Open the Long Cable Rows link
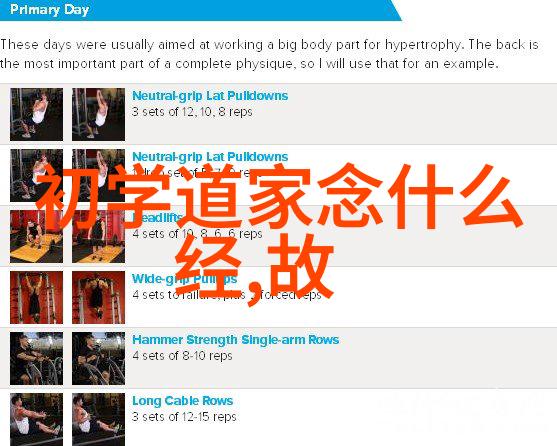This screenshot has height=446, width=557. (183, 401)
